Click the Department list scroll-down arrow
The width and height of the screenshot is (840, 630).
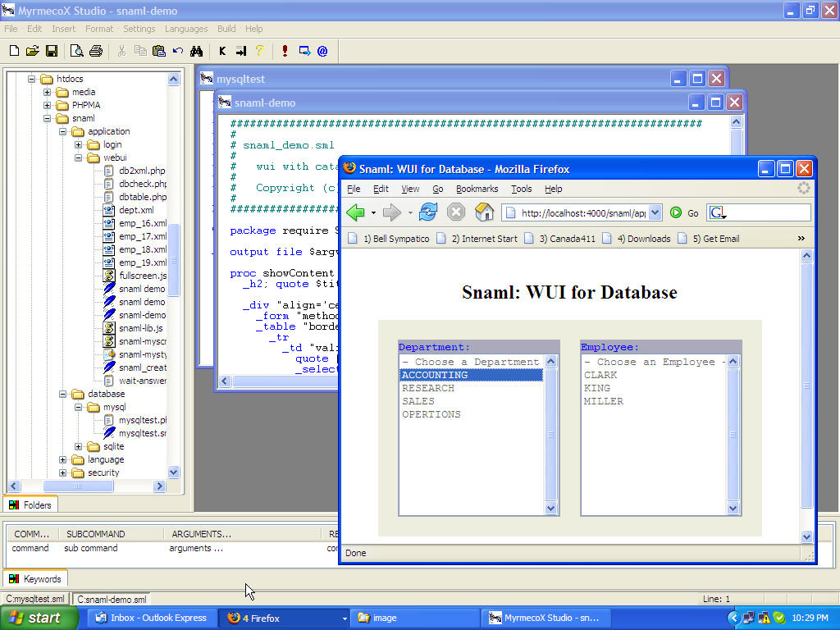tap(550, 508)
